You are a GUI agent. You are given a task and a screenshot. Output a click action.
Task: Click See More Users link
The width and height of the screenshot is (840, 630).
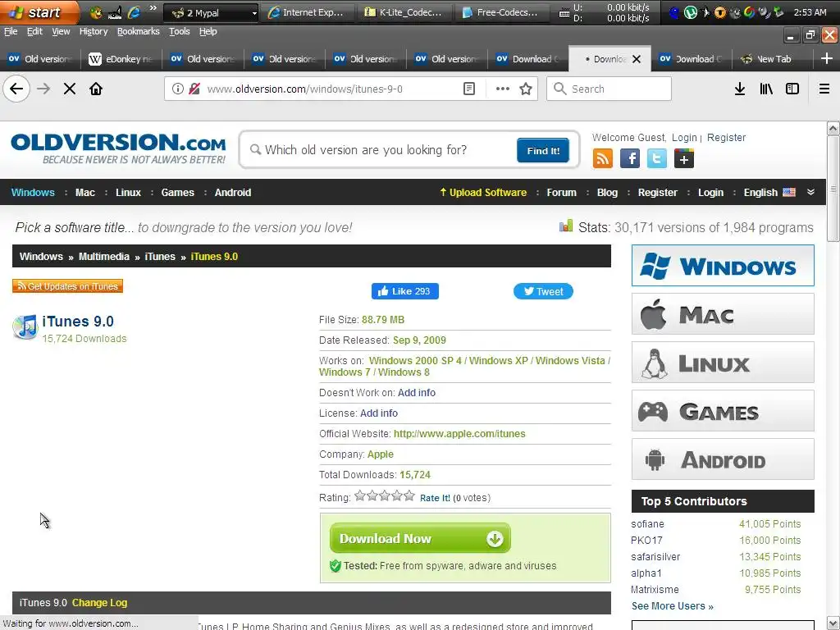(x=673, y=606)
